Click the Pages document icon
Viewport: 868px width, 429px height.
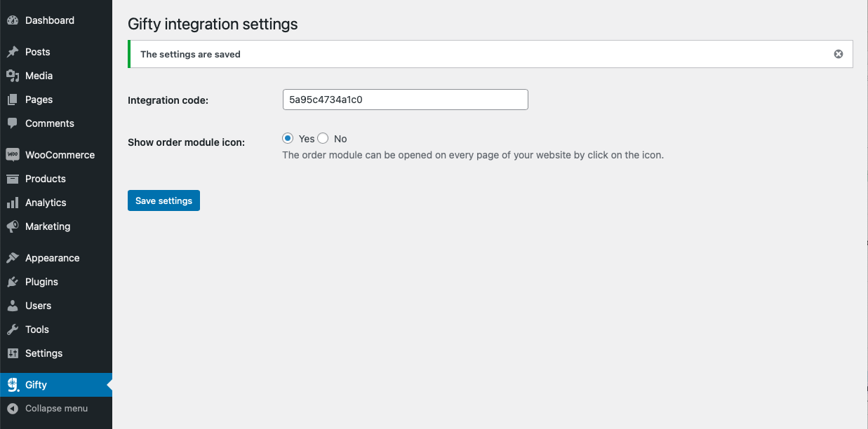13,100
